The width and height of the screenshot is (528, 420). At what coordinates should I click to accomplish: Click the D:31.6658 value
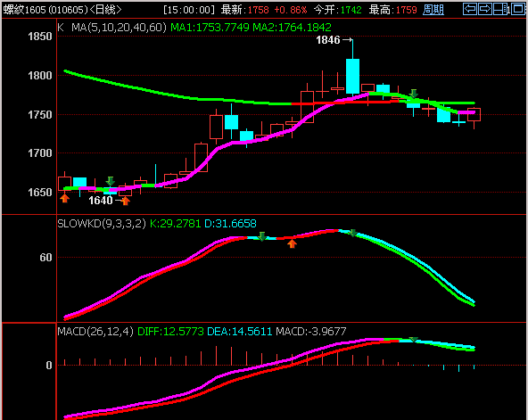click(230, 224)
